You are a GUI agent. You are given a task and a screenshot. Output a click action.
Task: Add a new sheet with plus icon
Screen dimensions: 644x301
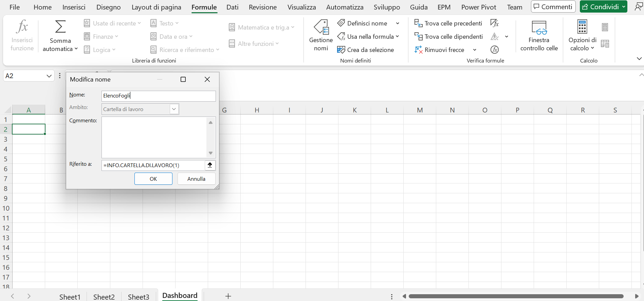[x=228, y=296]
